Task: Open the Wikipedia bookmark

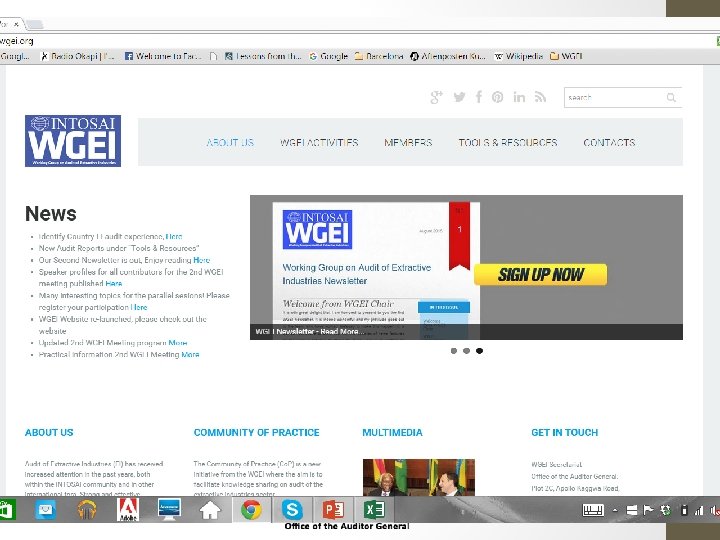Action: click(x=518, y=56)
